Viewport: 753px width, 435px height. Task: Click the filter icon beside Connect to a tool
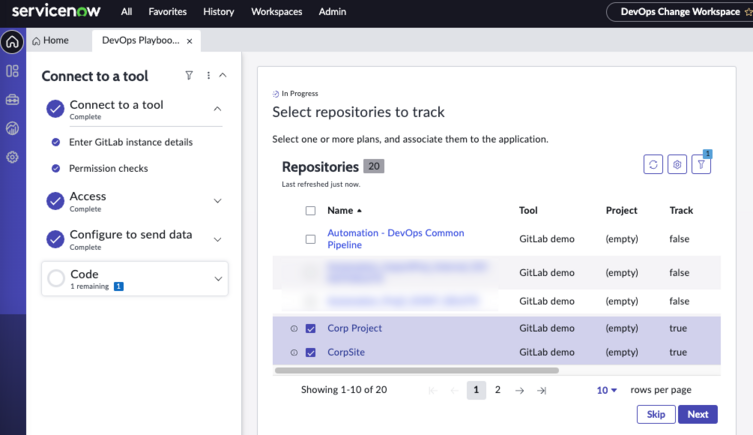coord(189,75)
